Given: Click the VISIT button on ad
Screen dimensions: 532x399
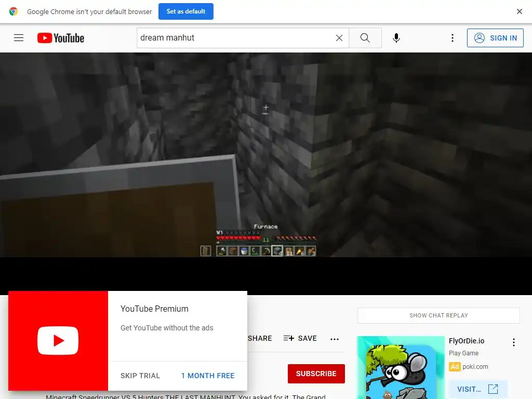Looking at the screenshot, I should 478,389.
